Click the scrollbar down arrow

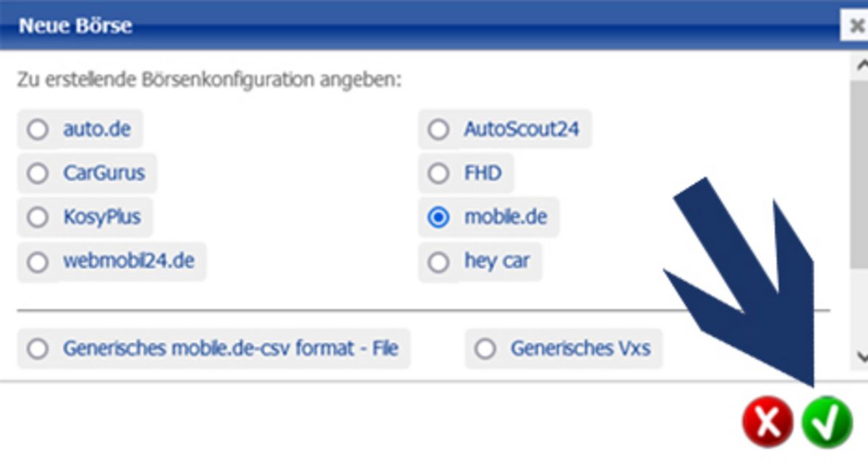point(861,356)
